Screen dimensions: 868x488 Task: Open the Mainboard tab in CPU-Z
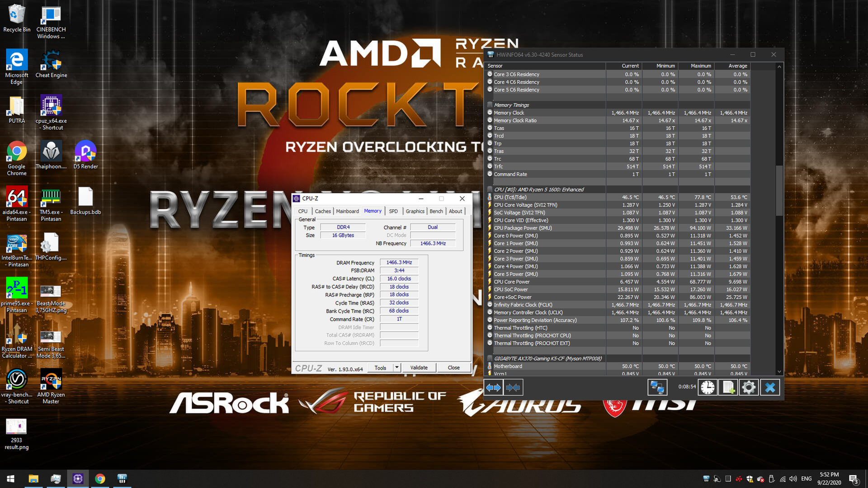[x=347, y=211]
